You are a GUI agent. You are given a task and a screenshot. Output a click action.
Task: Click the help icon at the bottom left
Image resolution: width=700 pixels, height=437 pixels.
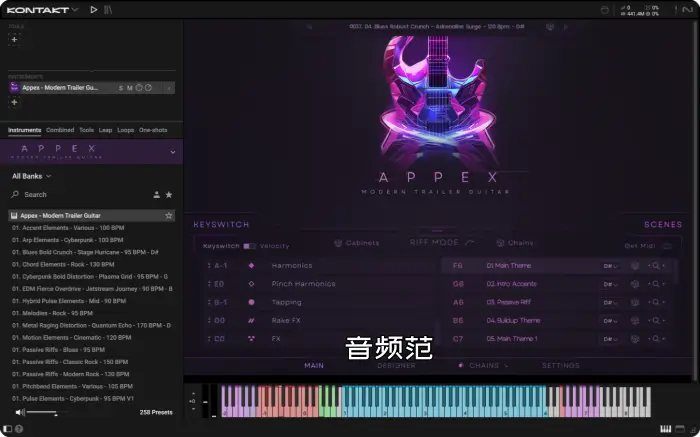point(19,429)
